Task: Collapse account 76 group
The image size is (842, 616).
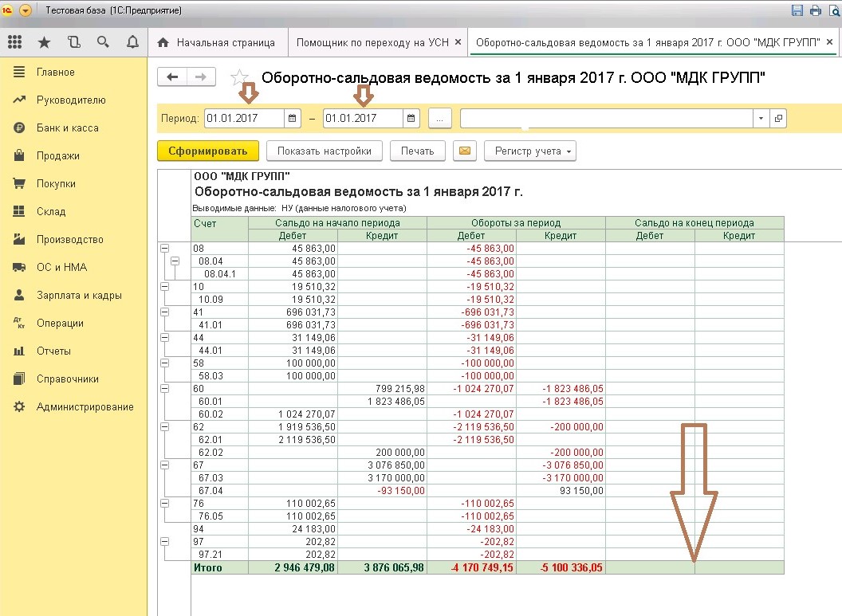Action: tap(165, 504)
